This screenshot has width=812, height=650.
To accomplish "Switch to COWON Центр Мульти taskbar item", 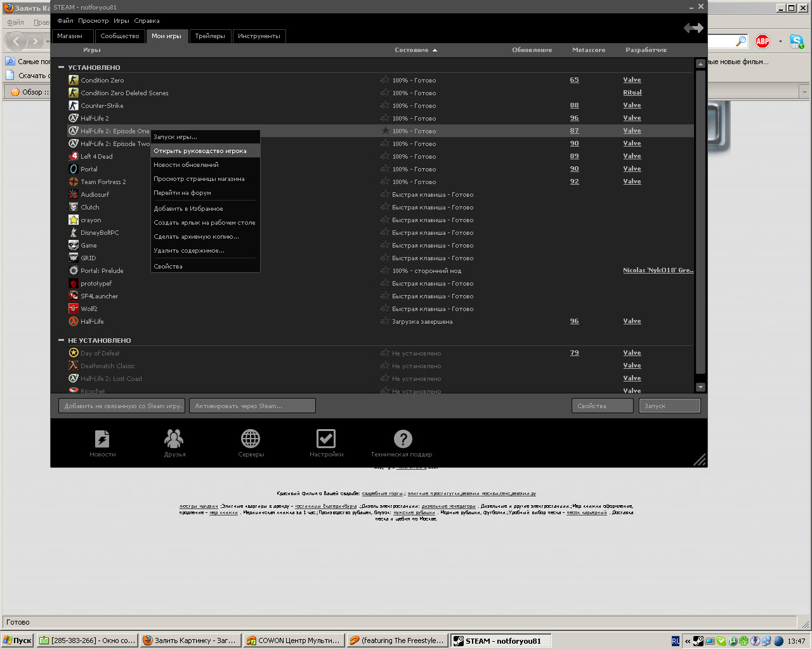I will (x=294, y=640).
